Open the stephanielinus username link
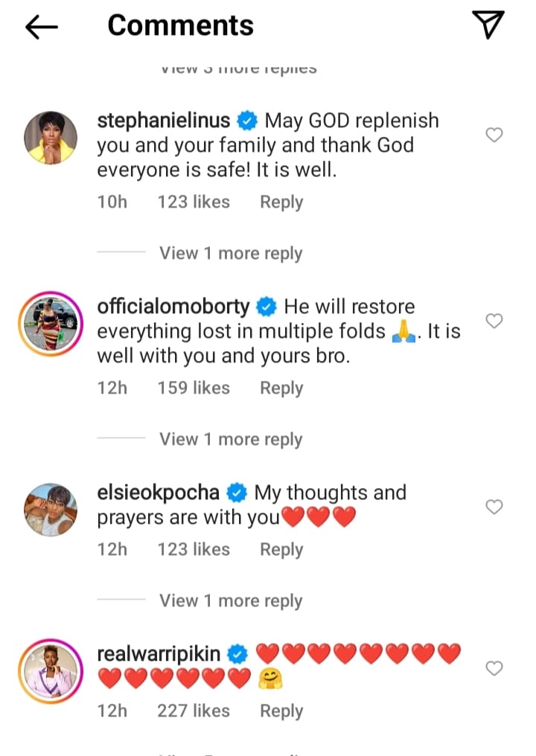Screen dimensions: 536x756 [164, 121]
